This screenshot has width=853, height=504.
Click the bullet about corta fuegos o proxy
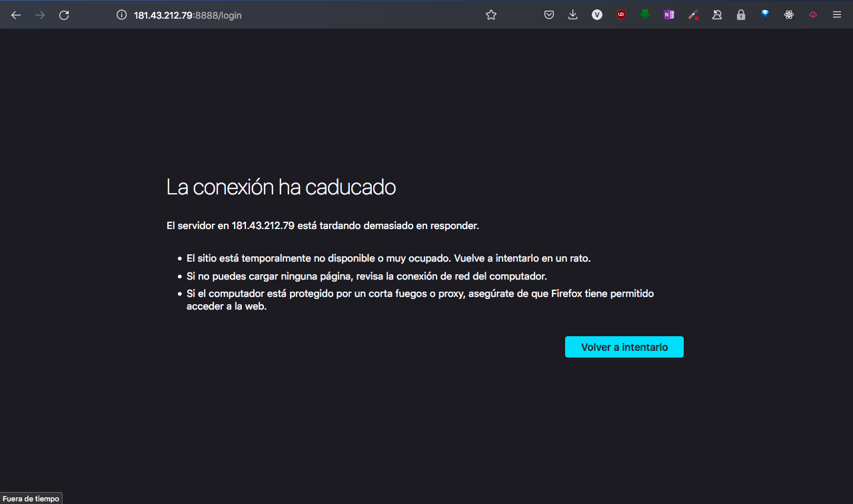[x=421, y=300]
